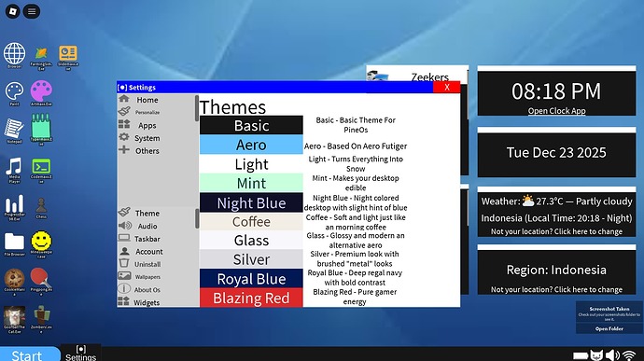Apply the Basic black theme
This screenshot has height=361, width=644.
click(251, 125)
